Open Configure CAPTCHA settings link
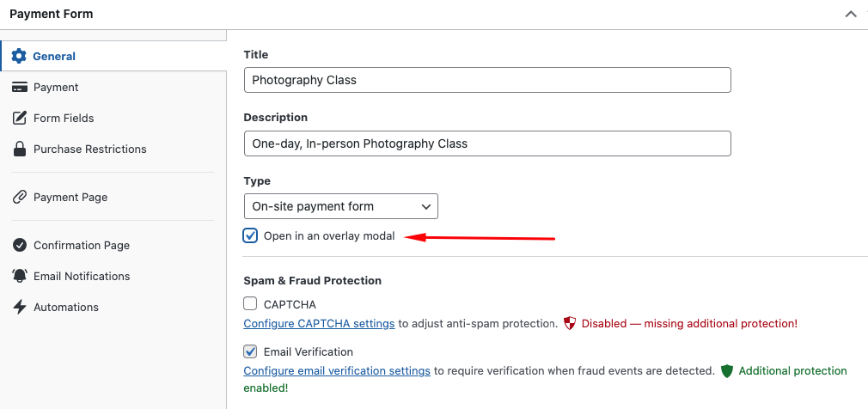Screen dimensions: 868x409 pos(319,324)
